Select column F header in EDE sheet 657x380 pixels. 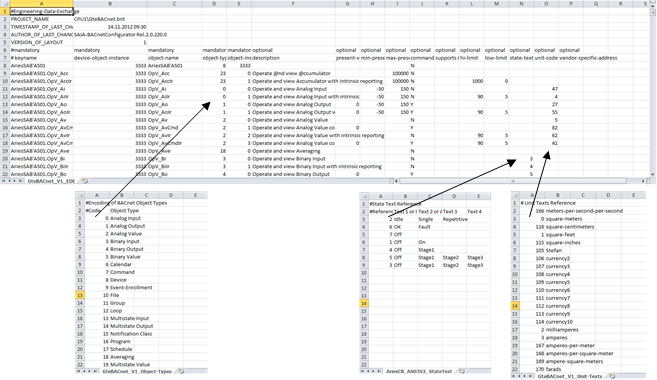pyautogui.click(x=293, y=3)
